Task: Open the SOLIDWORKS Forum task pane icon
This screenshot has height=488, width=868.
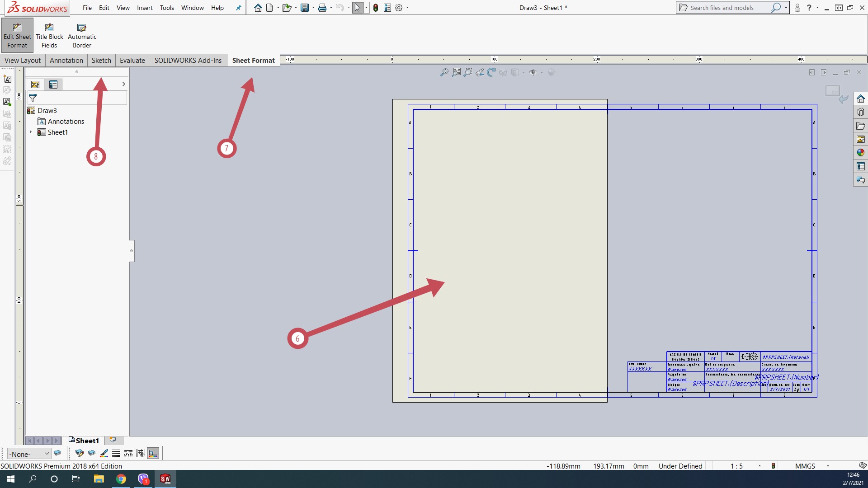Action: pyautogui.click(x=861, y=180)
